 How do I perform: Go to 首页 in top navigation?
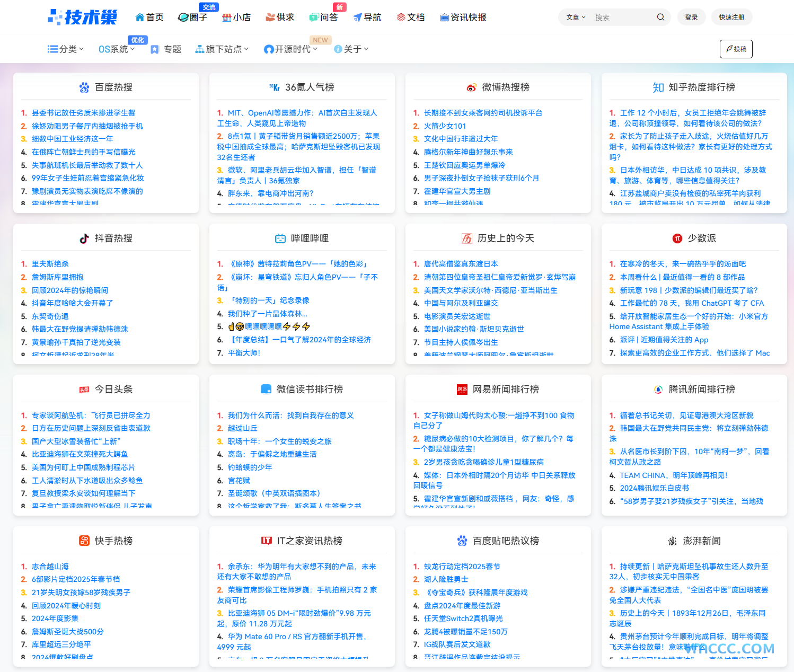click(x=155, y=17)
